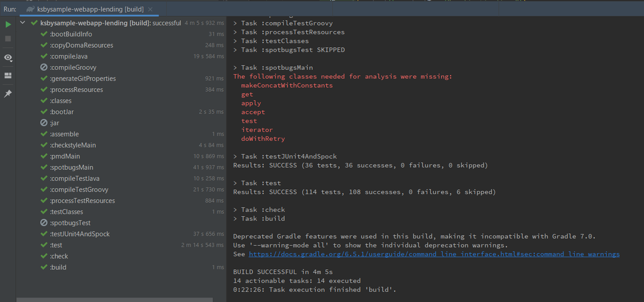
Task: Click green check icon beside :build
Action: (45, 268)
